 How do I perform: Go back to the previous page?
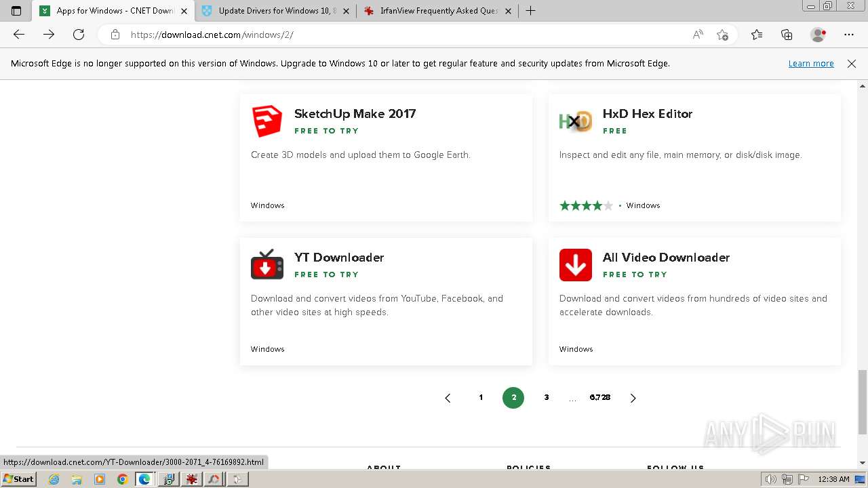coord(19,35)
